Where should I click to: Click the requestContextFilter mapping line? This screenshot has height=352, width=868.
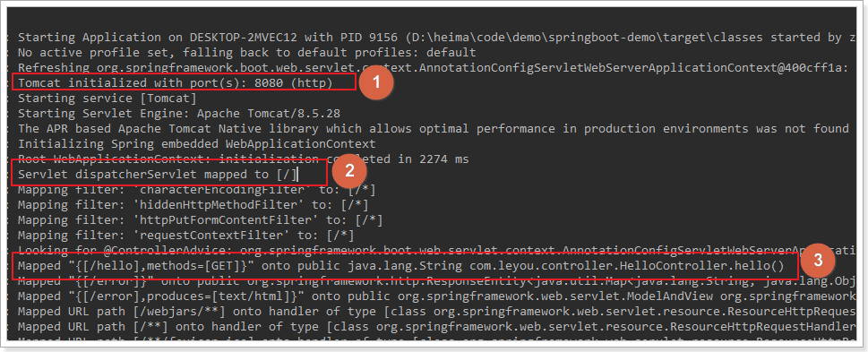coord(186,236)
